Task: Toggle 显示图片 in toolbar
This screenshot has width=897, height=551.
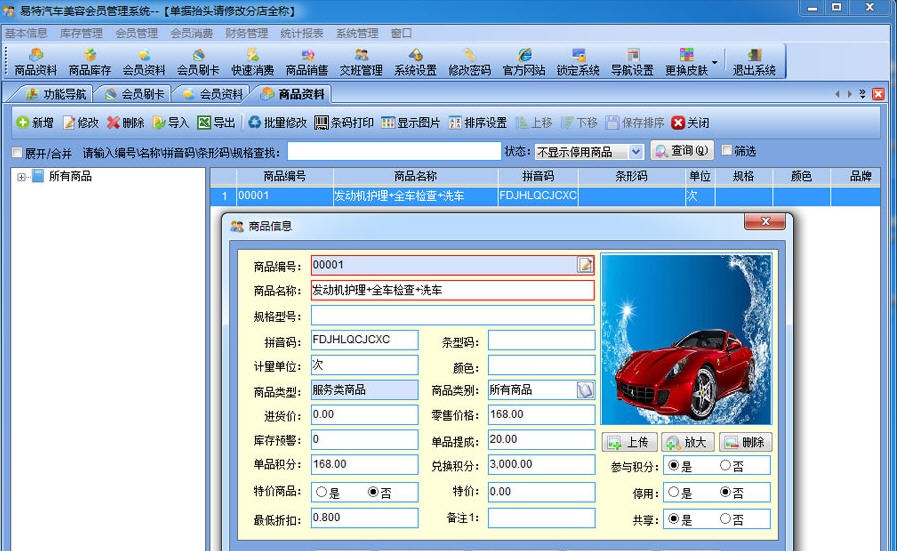Action: 411,122
